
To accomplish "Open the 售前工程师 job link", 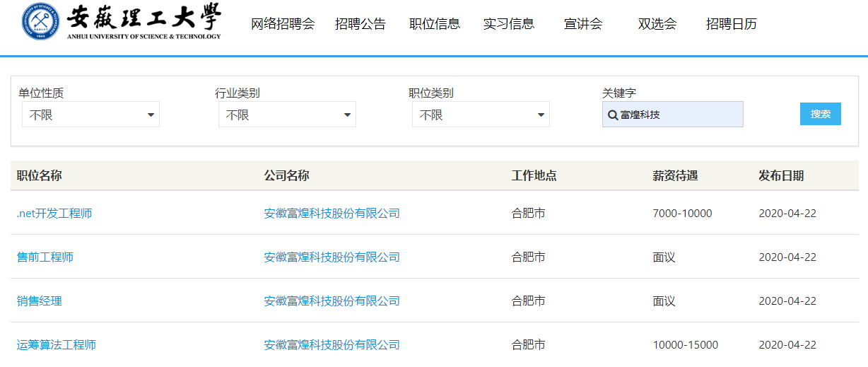I will point(45,257).
